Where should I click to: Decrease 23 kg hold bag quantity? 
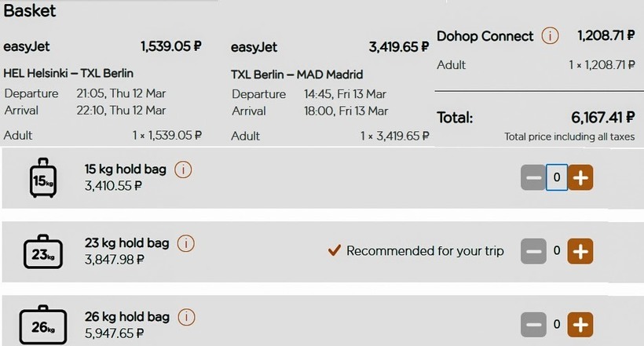[533, 251]
